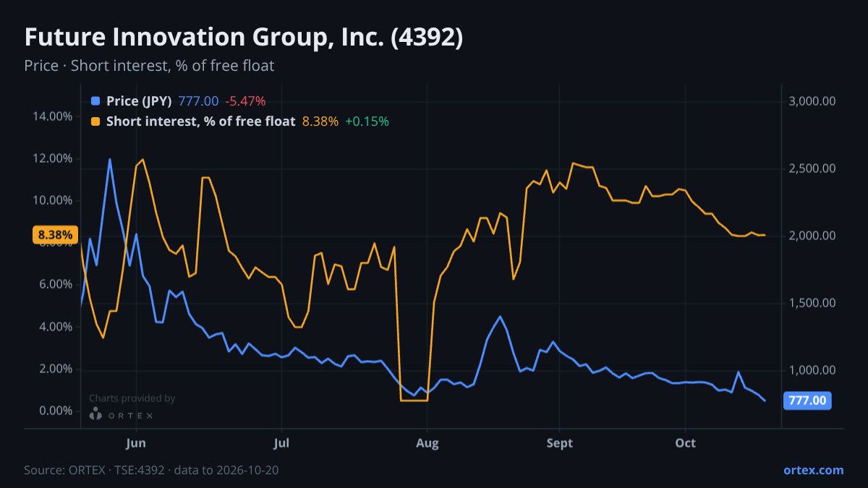868x488 pixels.
Task: Click the orange 8.38% axis value badge
Action: [x=55, y=235]
